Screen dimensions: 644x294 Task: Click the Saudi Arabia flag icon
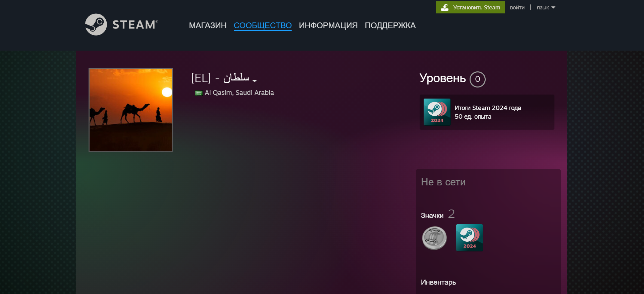tap(199, 93)
